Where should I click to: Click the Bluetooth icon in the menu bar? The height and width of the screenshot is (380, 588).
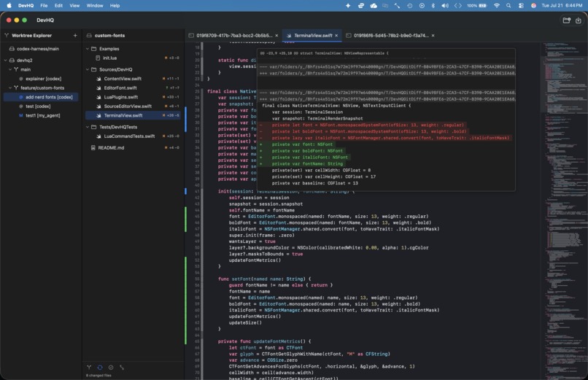pos(433,6)
